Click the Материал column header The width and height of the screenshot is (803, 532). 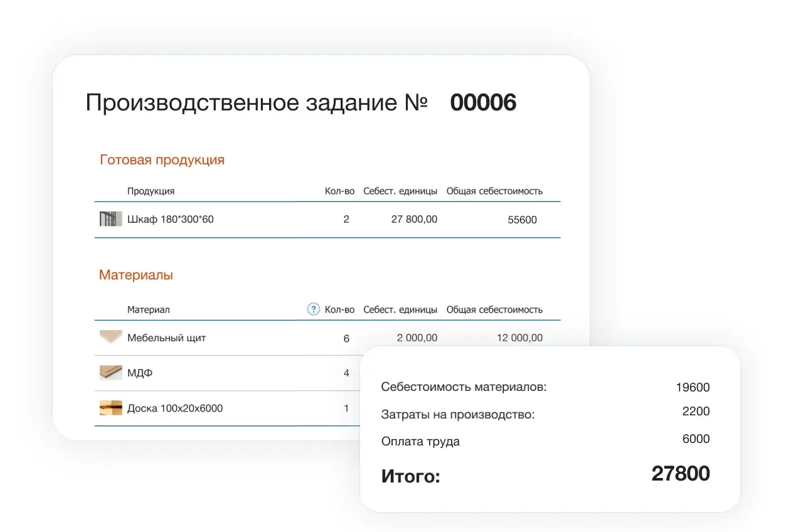(148, 310)
